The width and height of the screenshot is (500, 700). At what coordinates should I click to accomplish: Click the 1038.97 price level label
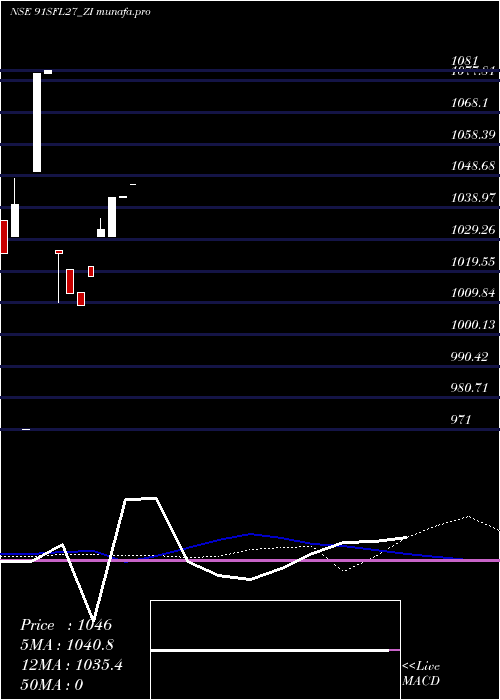coord(473,197)
